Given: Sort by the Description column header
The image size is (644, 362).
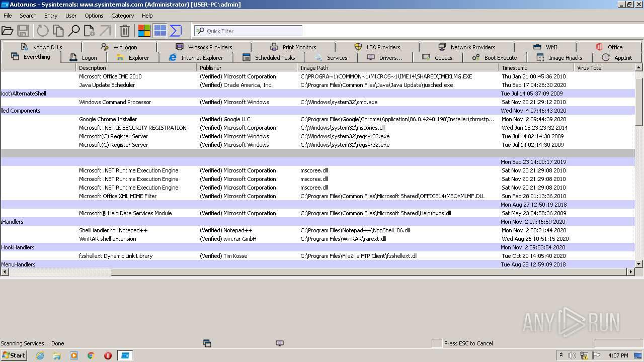Looking at the screenshot, I should 136,67.
